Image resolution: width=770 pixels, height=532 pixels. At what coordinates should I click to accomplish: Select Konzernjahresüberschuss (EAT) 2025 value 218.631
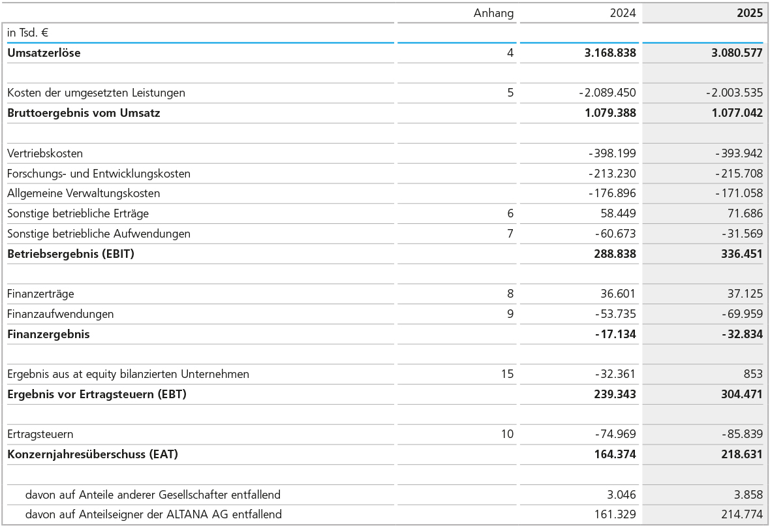[x=737, y=454]
